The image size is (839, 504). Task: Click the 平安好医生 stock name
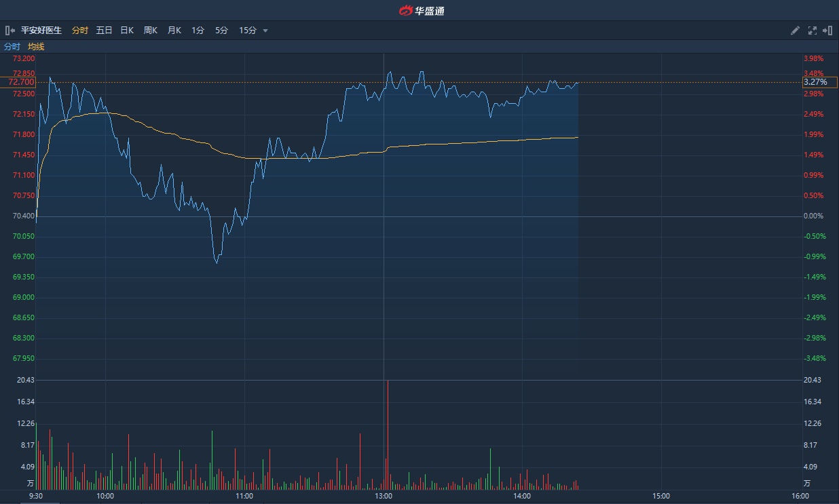(41, 31)
